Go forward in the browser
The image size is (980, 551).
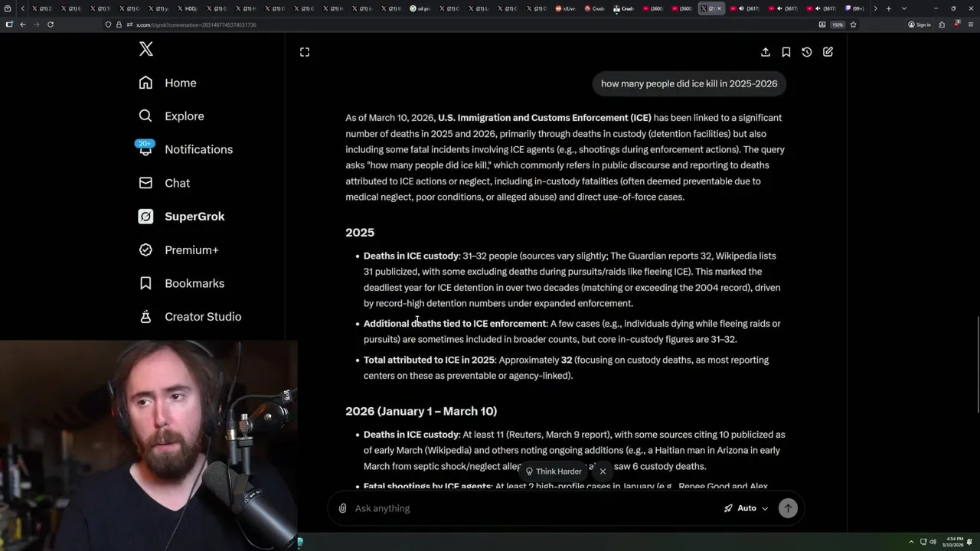coord(36,24)
